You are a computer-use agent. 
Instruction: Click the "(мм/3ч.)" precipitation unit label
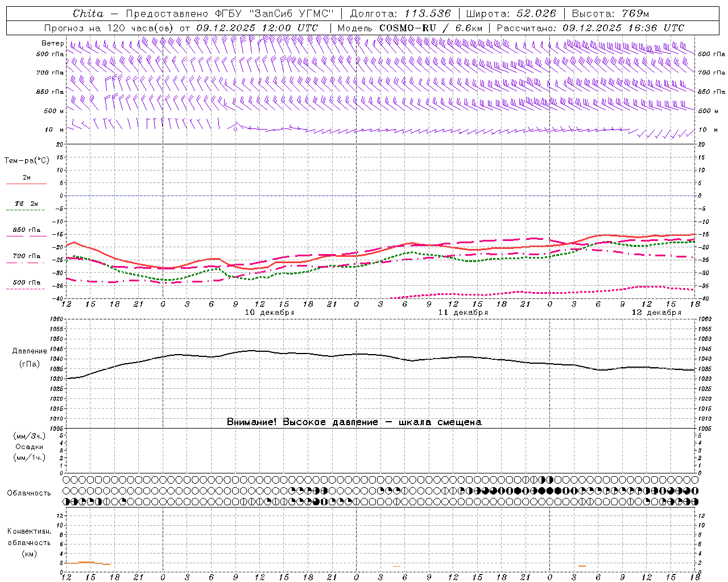coord(30,436)
